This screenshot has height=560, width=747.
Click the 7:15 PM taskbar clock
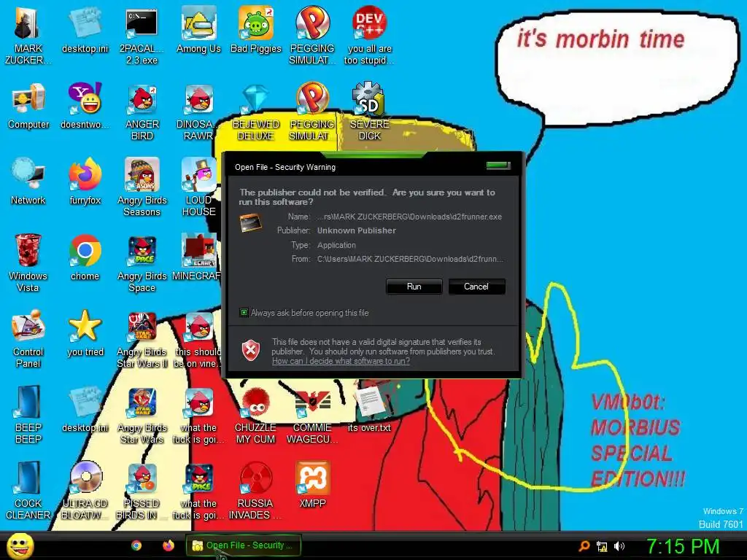(683, 546)
